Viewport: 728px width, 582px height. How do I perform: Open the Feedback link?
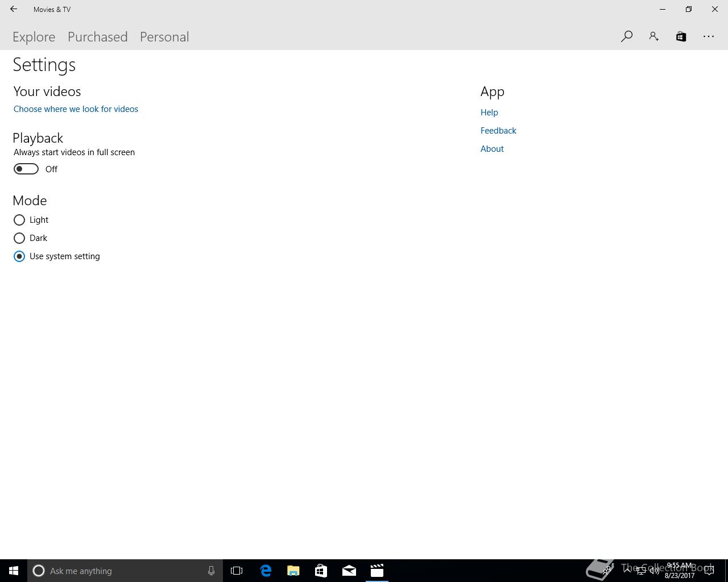pyautogui.click(x=498, y=131)
